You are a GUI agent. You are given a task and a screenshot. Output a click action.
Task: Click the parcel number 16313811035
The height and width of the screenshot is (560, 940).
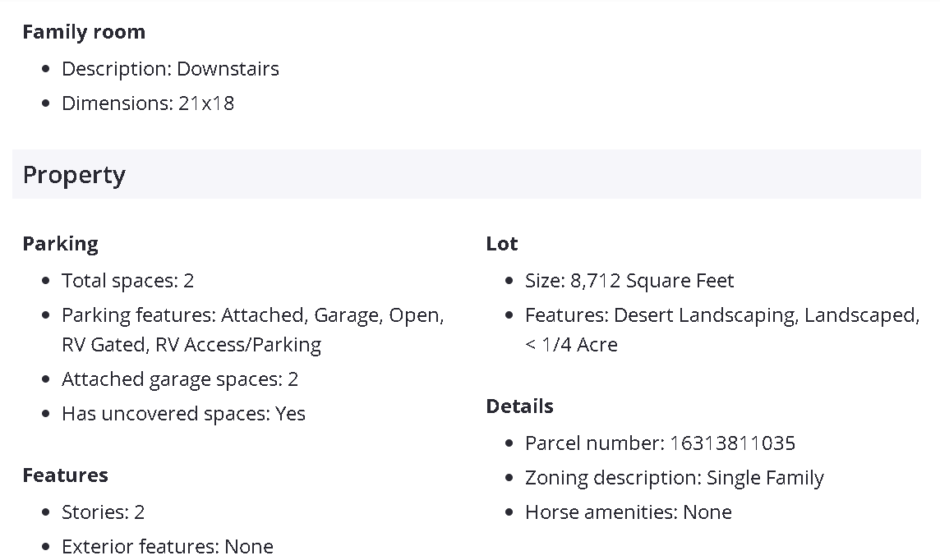[732, 443]
